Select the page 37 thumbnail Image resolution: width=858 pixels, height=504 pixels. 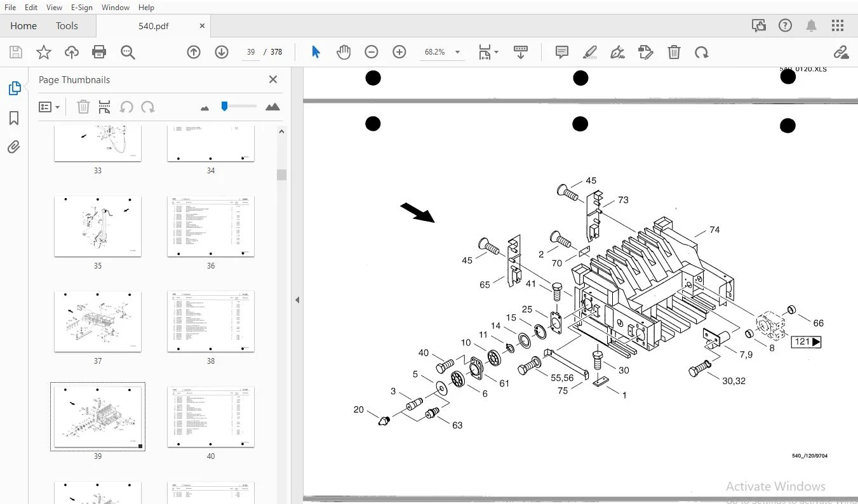(x=98, y=321)
